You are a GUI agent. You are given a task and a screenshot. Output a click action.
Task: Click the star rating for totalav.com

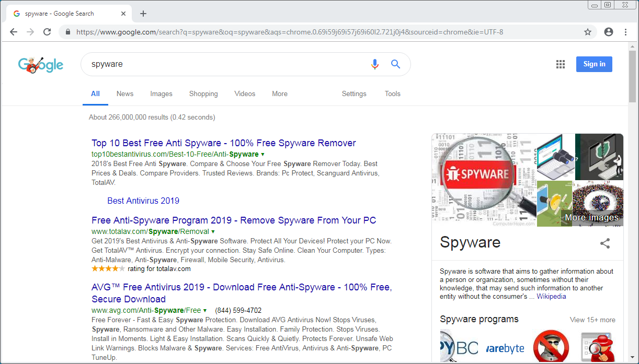108,269
